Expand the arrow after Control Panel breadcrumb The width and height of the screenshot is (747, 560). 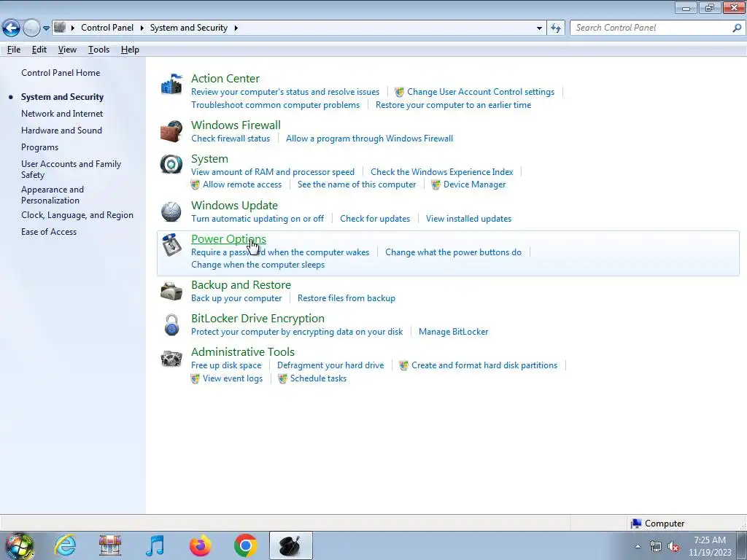coord(142,28)
